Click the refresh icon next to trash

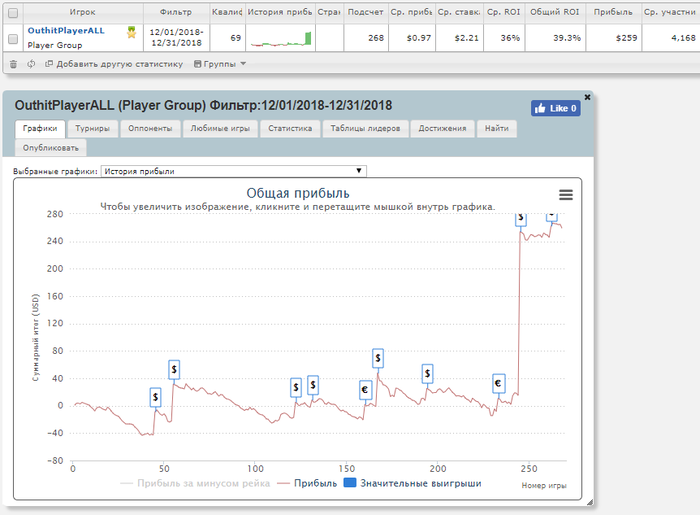click(31, 64)
